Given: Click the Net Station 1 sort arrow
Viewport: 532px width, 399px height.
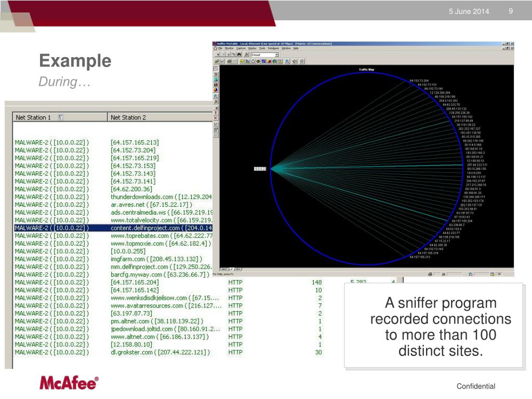Looking at the screenshot, I should (x=60, y=117).
